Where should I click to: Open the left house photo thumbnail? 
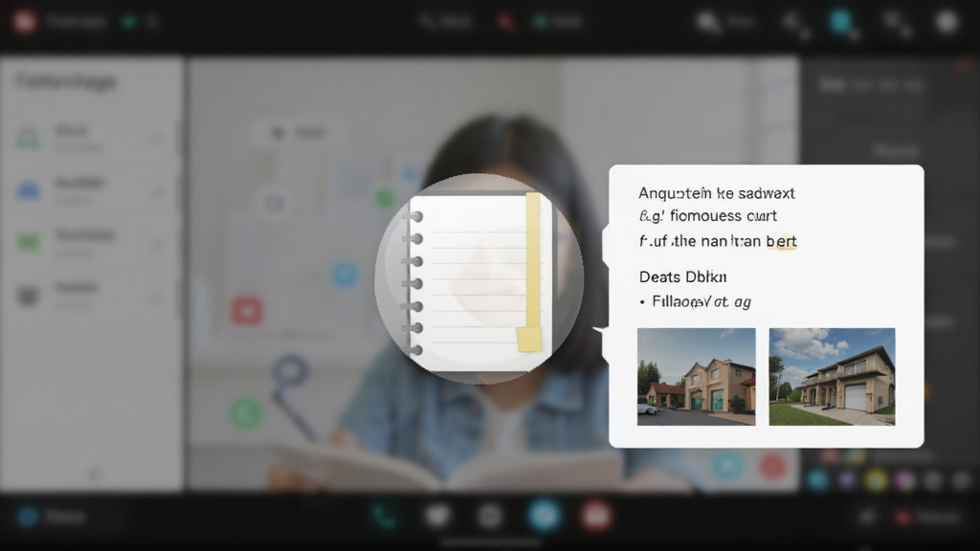(x=697, y=377)
